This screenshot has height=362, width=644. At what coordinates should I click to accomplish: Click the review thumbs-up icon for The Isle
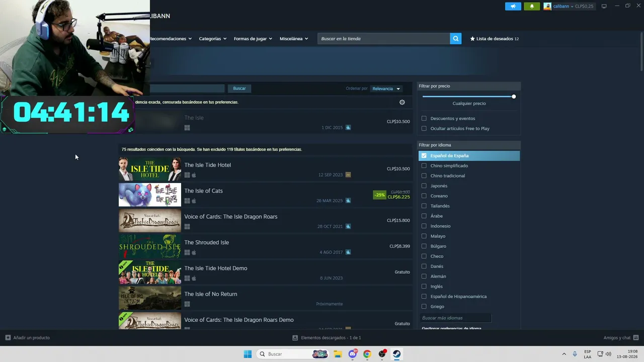tap(348, 128)
